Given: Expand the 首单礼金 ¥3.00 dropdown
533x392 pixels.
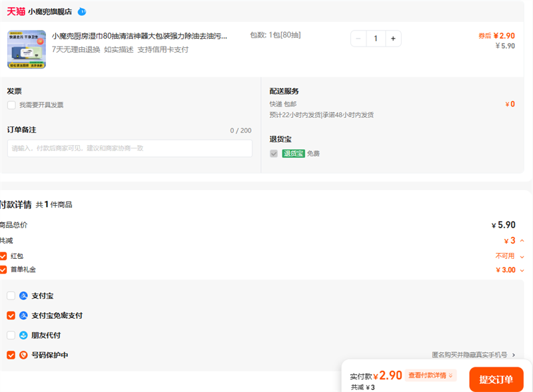Looking at the screenshot, I should [x=522, y=270].
